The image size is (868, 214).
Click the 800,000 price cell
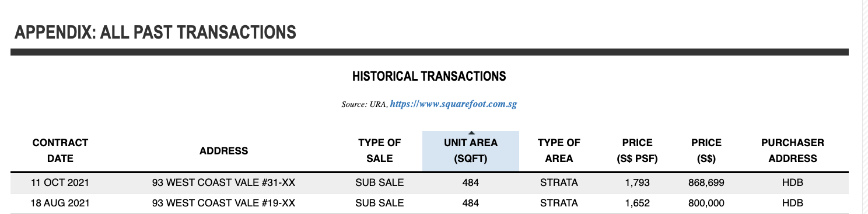706,203
